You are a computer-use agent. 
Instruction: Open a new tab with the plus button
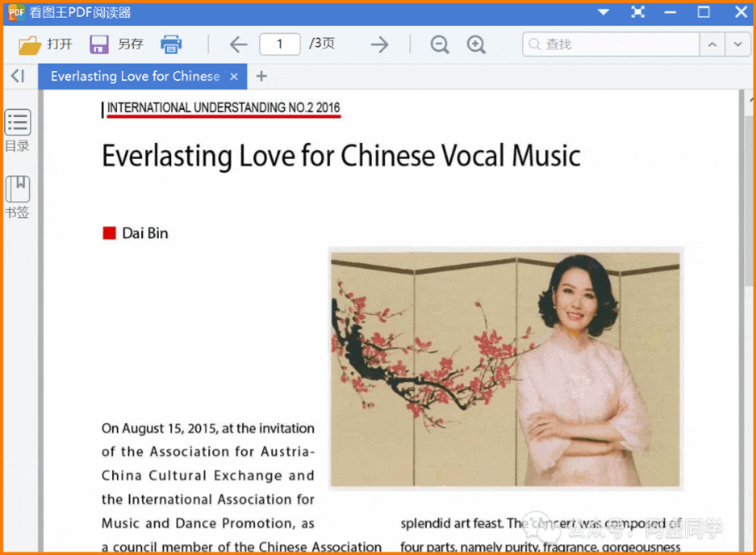pos(261,75)
